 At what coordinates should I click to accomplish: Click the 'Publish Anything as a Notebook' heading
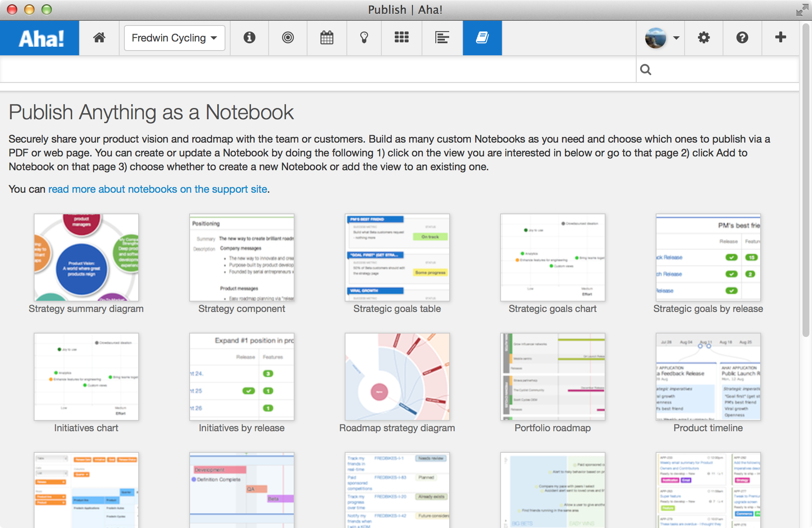click(151, 112)
